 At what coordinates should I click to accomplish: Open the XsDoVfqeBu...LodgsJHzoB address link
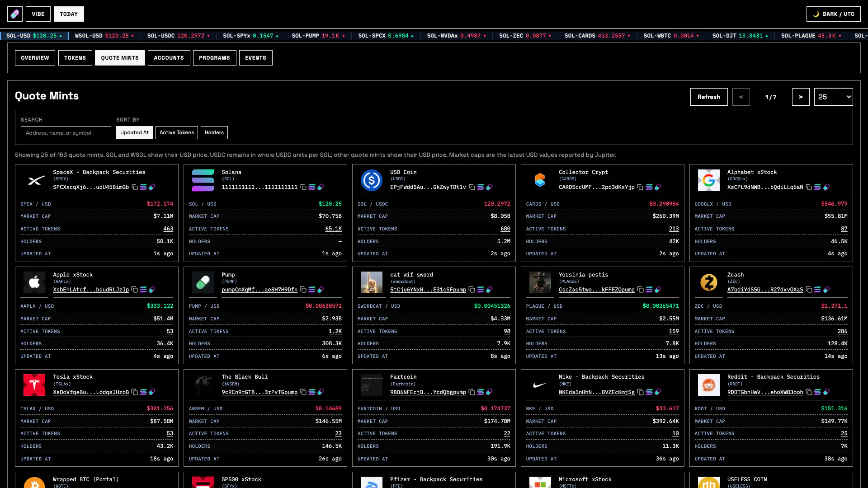(91, 392)
